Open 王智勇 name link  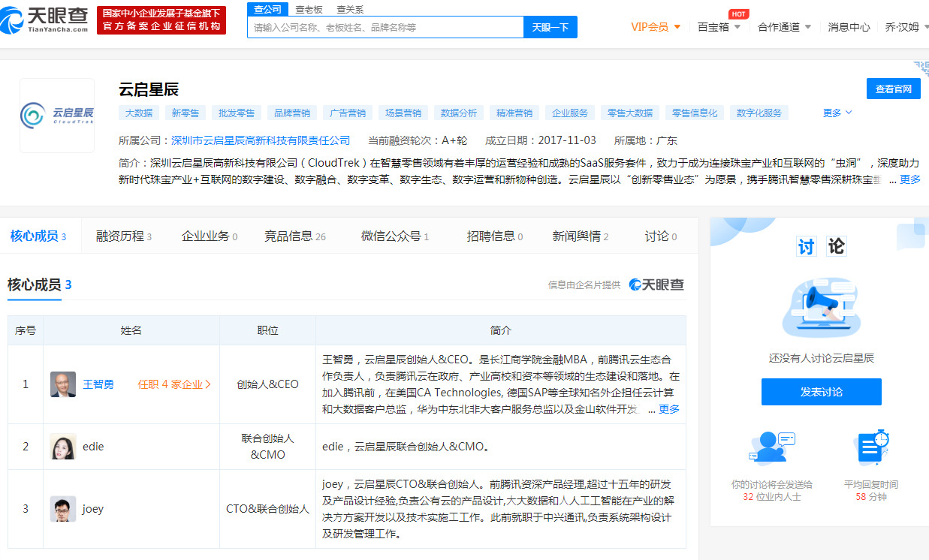tap(98, 384)
